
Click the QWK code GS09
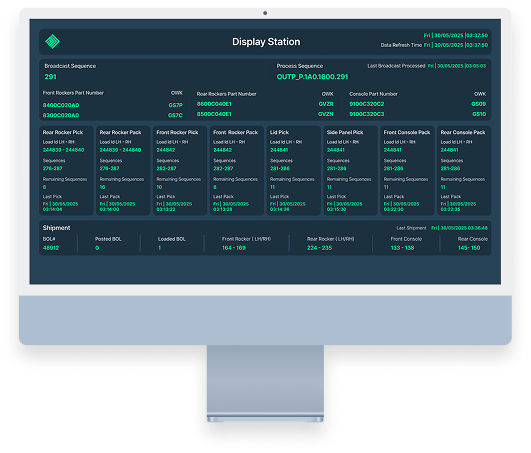pyautogui.click(x=479, y=104)
